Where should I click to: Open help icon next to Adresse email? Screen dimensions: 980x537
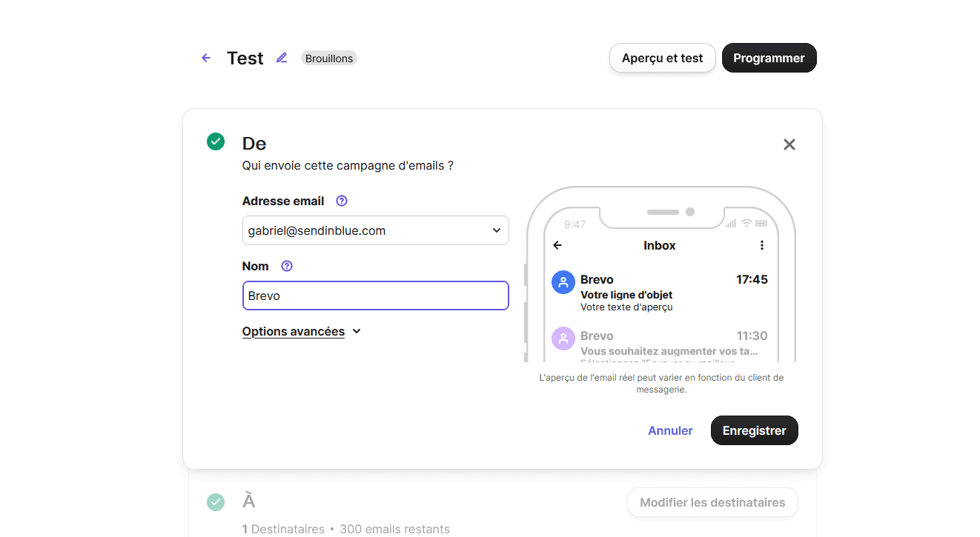(x=342, y=201)
